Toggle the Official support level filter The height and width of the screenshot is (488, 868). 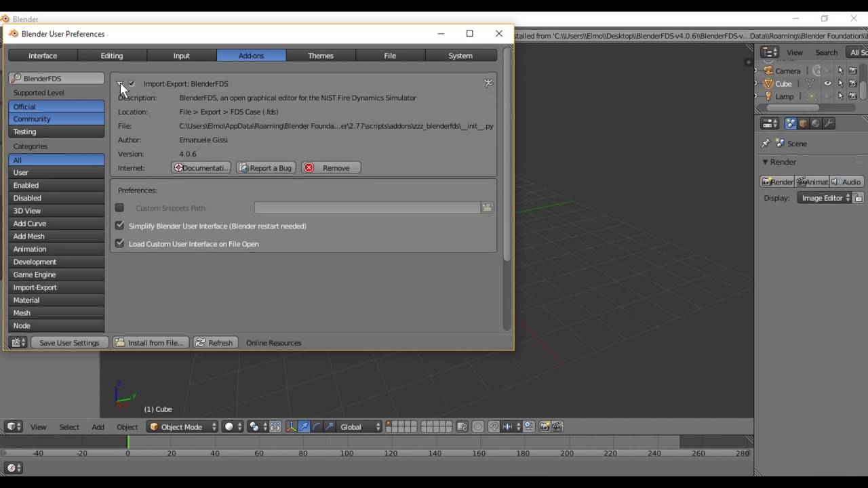pyautogui.click(x=56, y=106)
